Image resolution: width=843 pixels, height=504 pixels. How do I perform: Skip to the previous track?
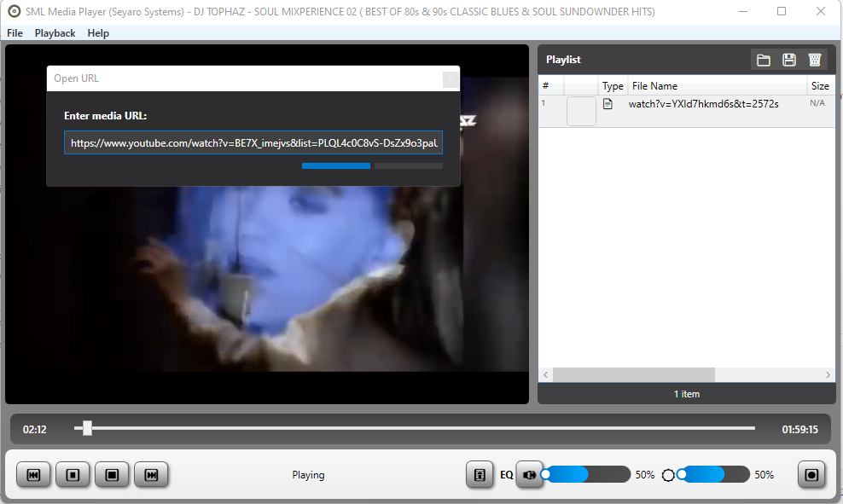(33, 474)
